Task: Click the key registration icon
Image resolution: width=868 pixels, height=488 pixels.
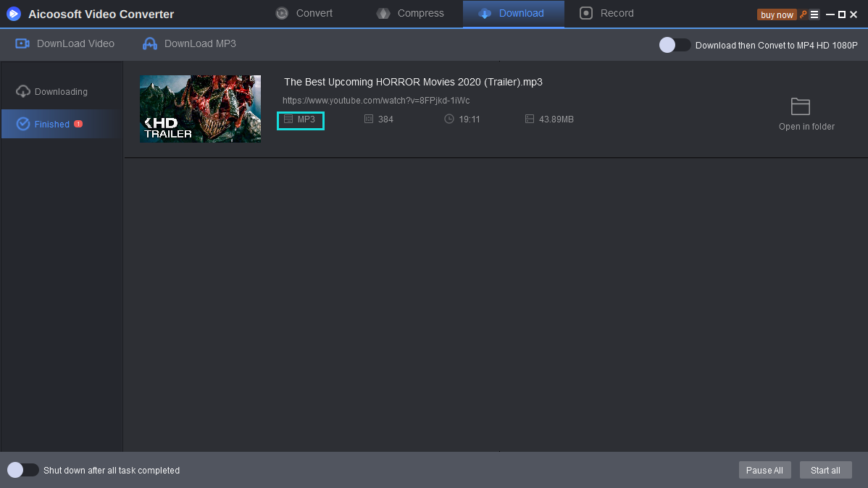Action: [x=804, y=14]
